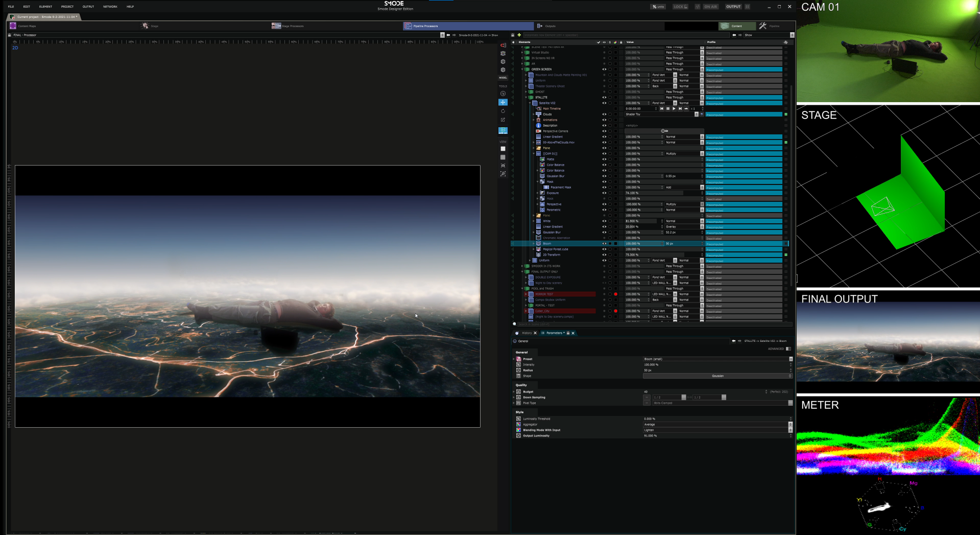The width and height of the screenshot is (980, 535).
Task: Open the Shape dropdown set to Gaussian
Action: coord(717,376)
